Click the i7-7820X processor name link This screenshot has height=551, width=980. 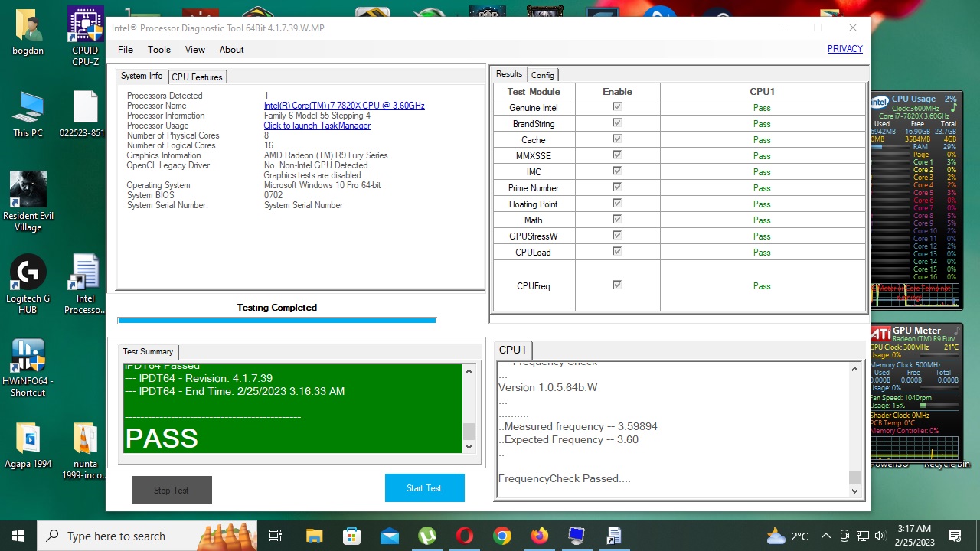(x=345, y=106)
